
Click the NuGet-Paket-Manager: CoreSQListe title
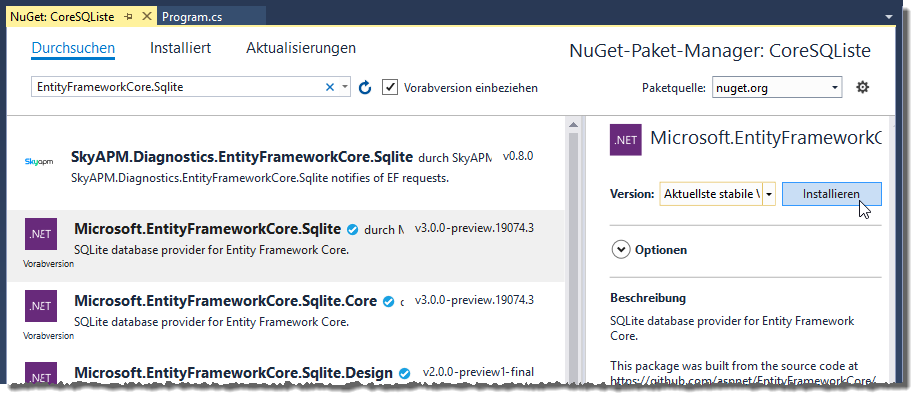click(x=720, y=51)
